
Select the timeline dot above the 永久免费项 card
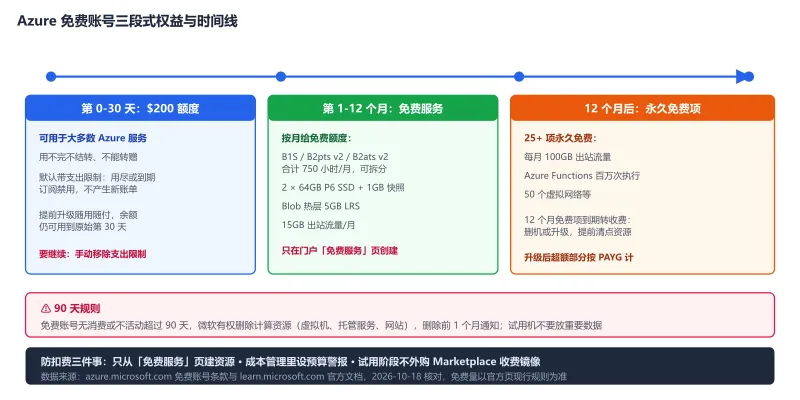[x=519, y=77]
